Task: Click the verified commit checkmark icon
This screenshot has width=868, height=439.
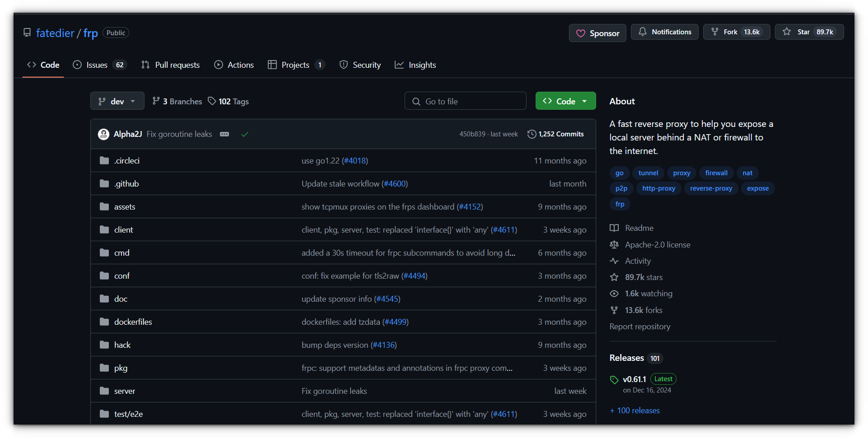Action: pos(245,134)
